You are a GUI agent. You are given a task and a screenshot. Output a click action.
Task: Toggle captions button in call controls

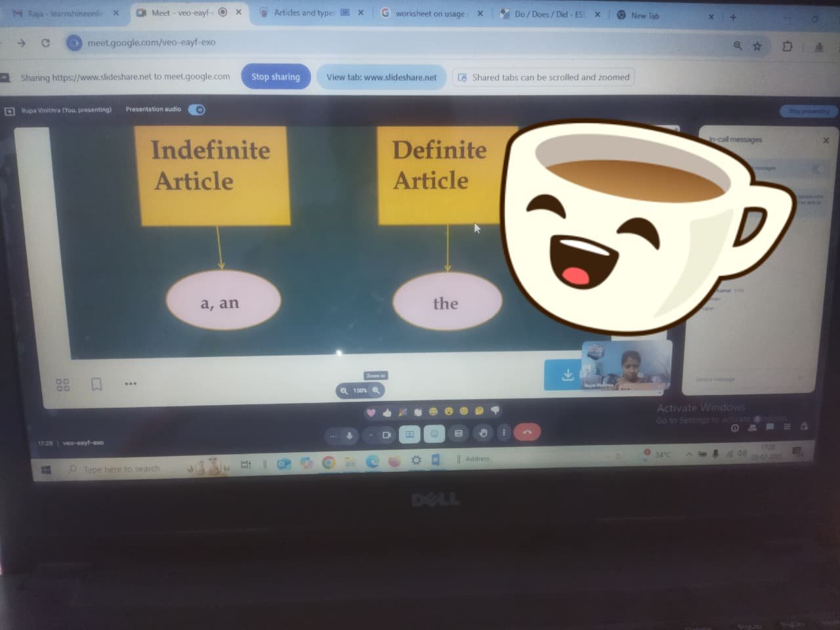click(459, 433)
